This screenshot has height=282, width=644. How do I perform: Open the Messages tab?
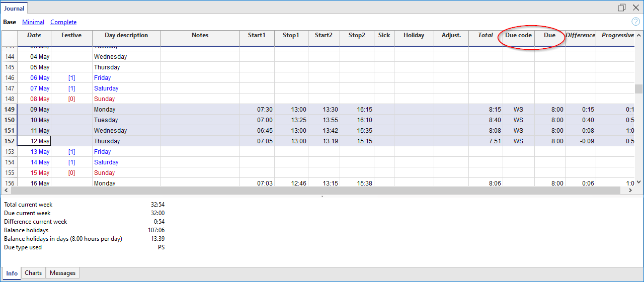pyautogui.click(x=62, y=273)
